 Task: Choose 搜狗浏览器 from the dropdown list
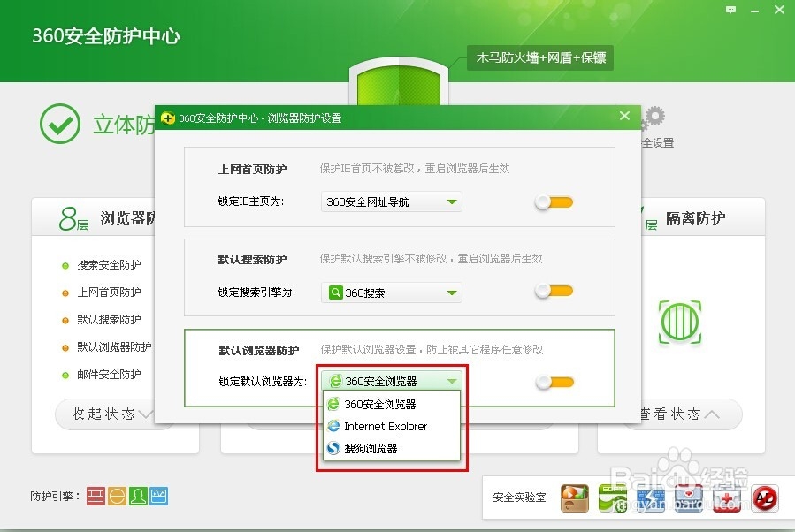[x=376, y=449]
